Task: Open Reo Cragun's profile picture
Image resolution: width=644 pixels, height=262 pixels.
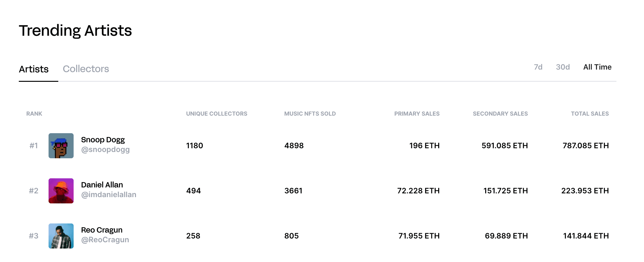Action: (x=61, y=236)
